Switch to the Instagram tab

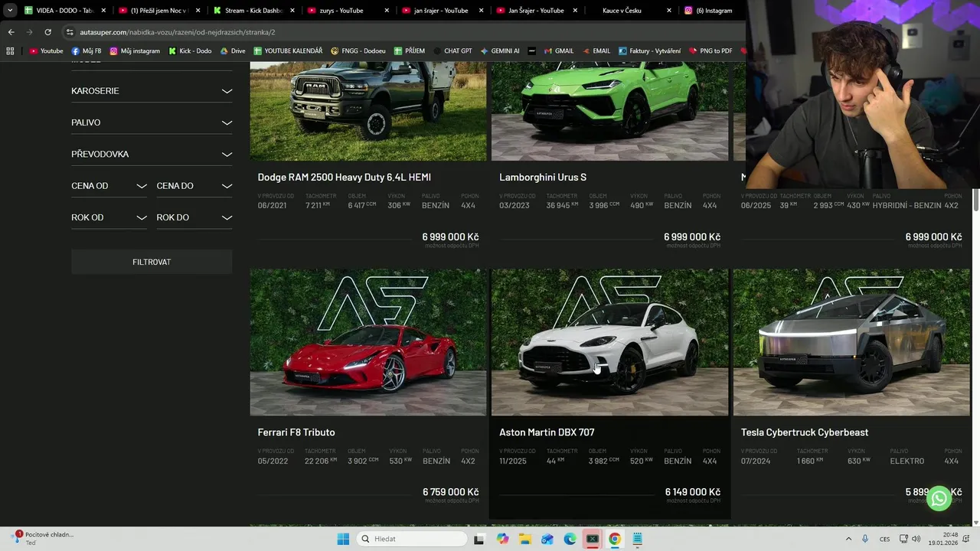point(714,11)
